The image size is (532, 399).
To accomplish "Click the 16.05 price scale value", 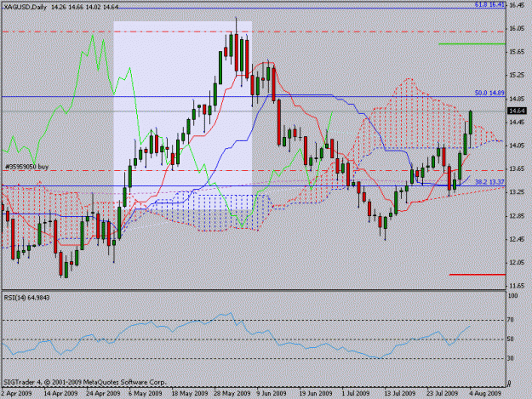I will click(517, 28).
